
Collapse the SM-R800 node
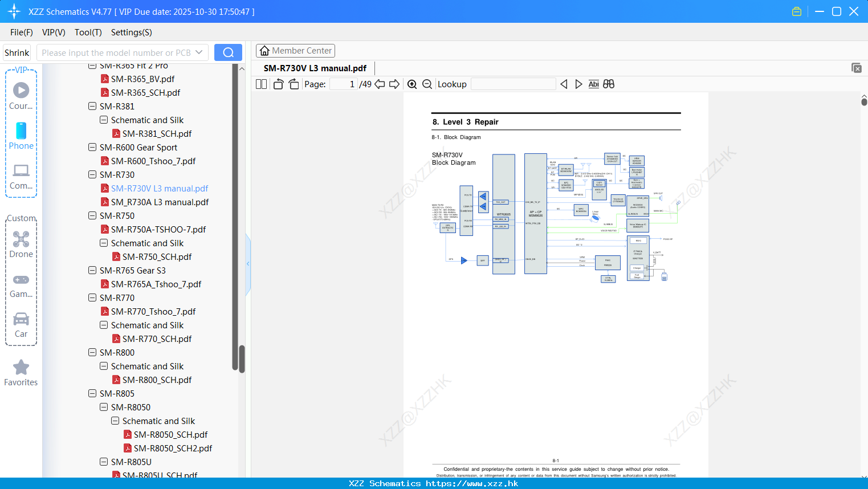[x=92, y=352]
